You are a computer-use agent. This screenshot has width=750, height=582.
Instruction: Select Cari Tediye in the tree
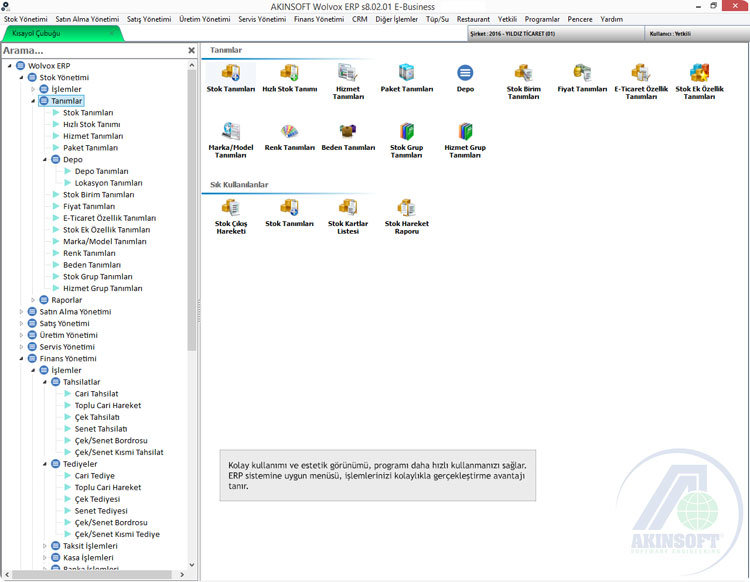(x=95, y=476)
